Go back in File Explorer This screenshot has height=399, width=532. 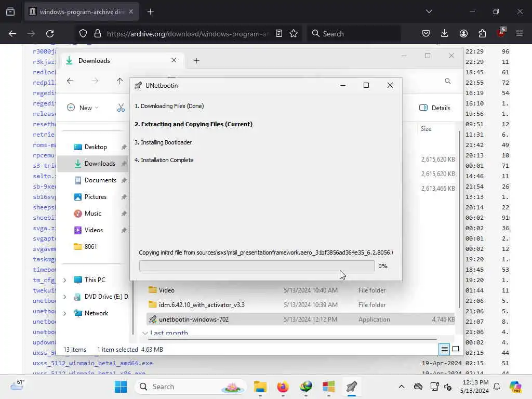click(x=70, y=81)
